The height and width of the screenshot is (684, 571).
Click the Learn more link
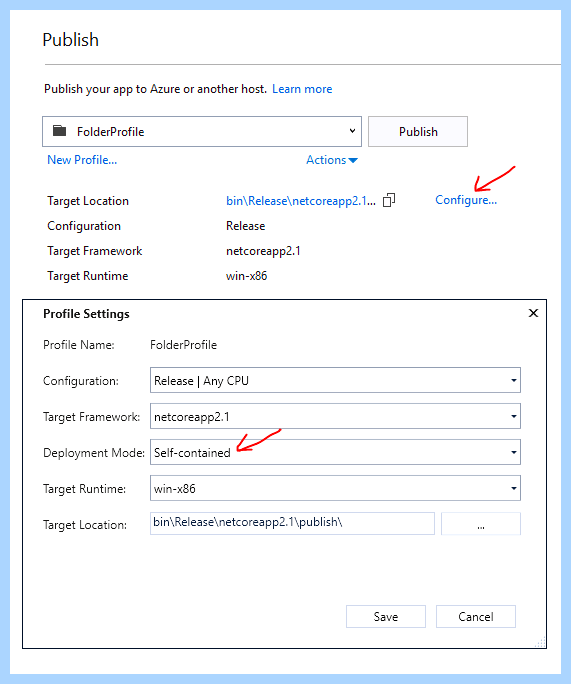(302, 89)
